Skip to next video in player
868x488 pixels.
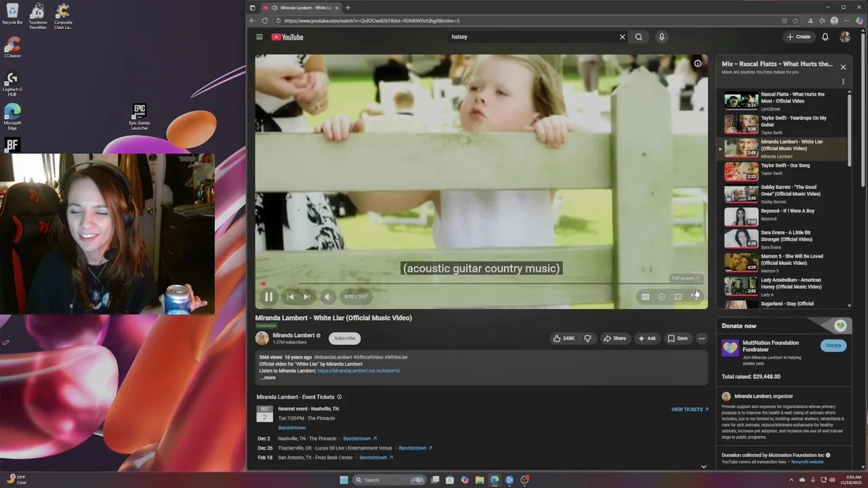307,297
